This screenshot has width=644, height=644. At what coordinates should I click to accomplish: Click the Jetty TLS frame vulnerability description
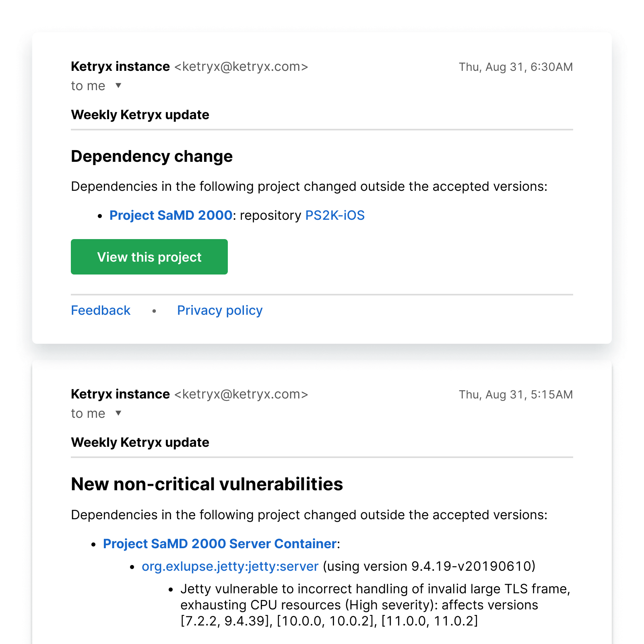click(x=374, y=605)
